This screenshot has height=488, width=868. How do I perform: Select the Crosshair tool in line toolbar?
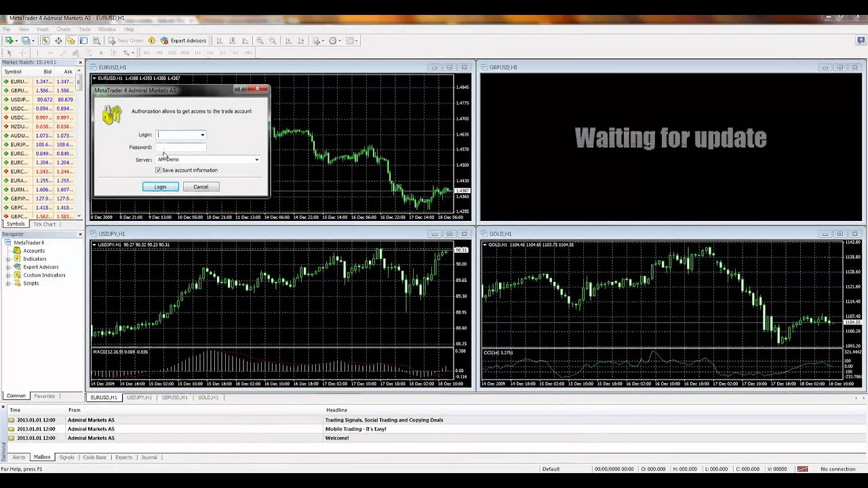click(x=22, y=53)
